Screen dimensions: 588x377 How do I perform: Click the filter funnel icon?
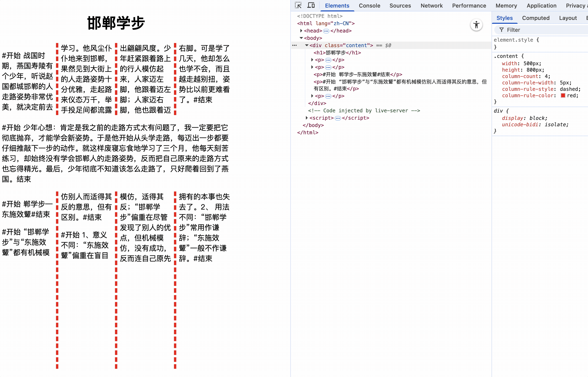(501, 30)
